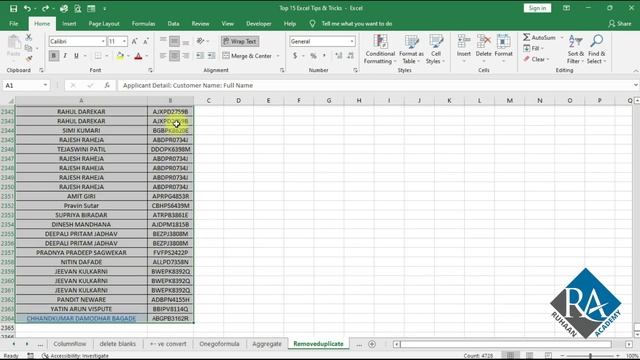This screenshot has height=360, width=640.
Task: Increase font size with larger A
Action: (134, 41)
